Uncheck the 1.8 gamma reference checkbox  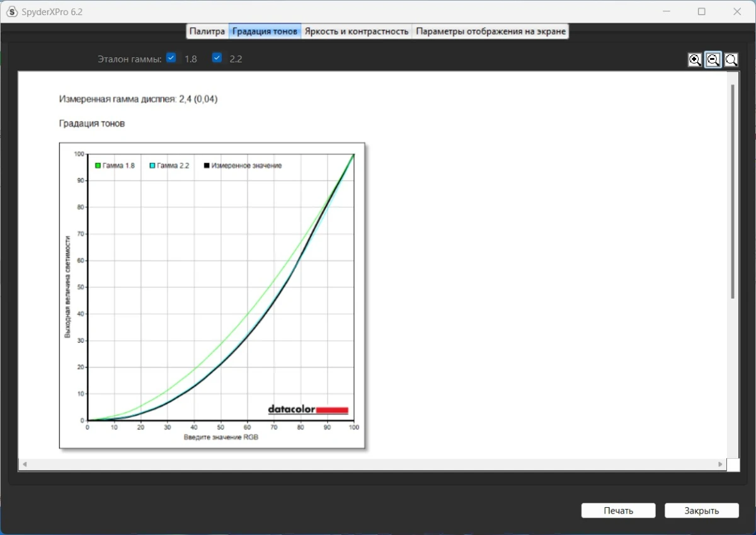pos(171,58)
